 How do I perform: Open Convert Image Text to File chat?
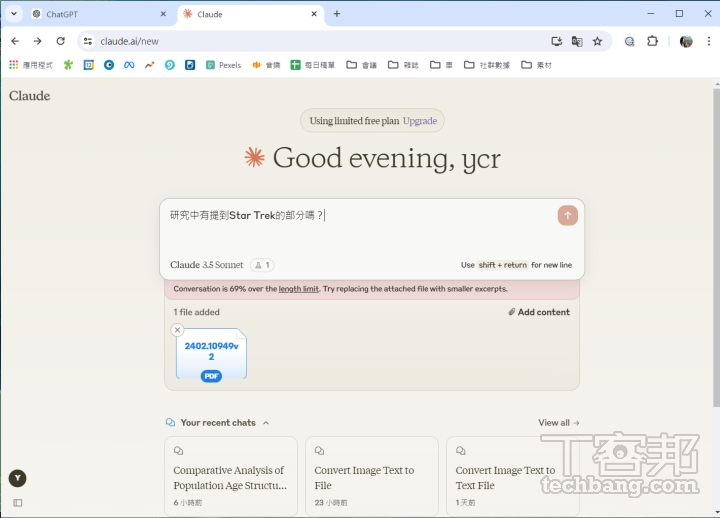click(372, 476)
